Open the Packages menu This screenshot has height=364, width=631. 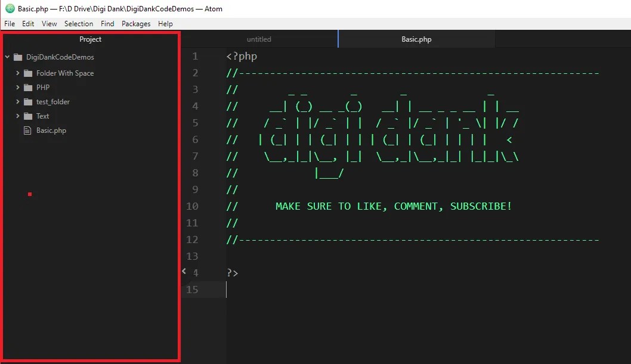coord(136,24)
